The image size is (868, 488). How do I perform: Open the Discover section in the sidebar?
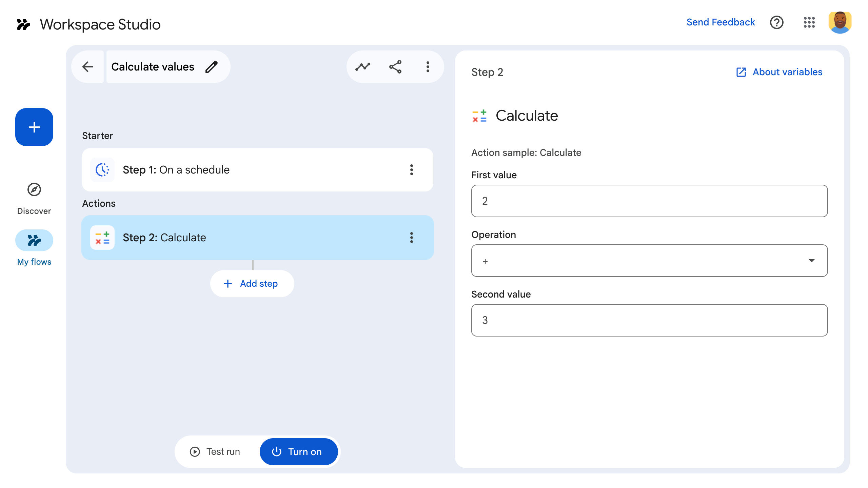tap(34, 198)
